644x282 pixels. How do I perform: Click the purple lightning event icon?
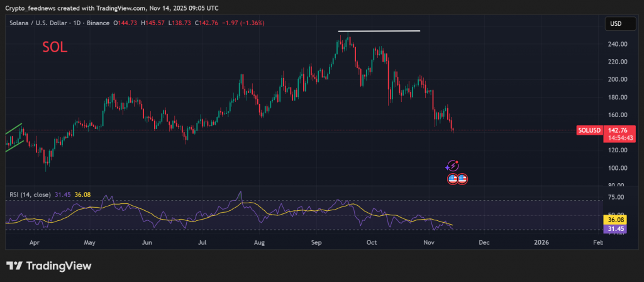[x=452, y=166]
